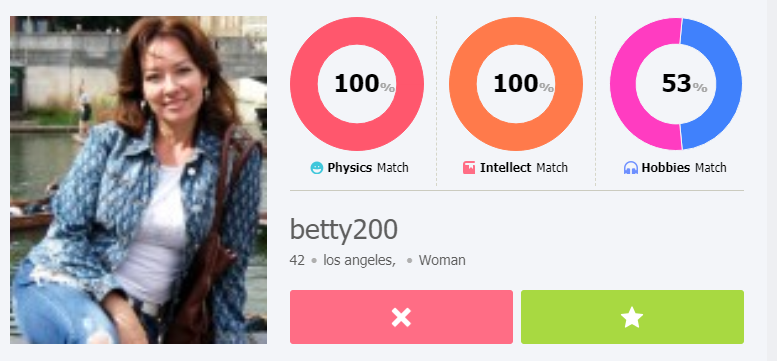Click the white star favorite icon

tap(632, 317)
